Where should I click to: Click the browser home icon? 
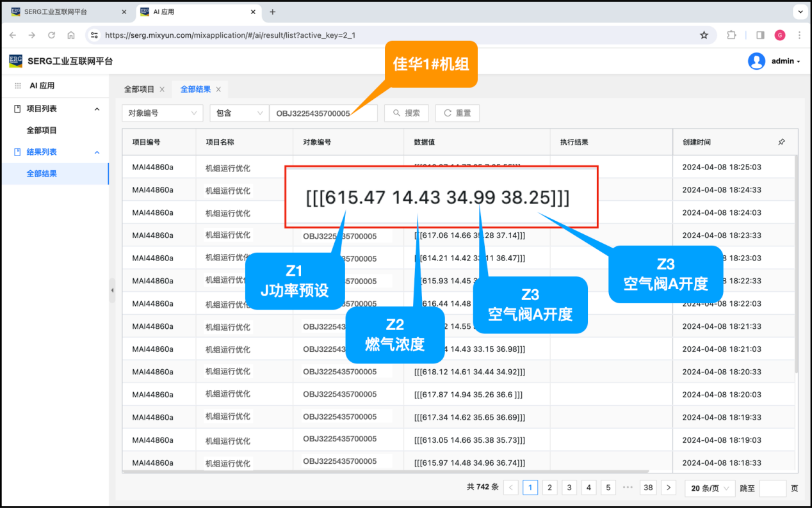pyautogui.click(x=71, y=35)
